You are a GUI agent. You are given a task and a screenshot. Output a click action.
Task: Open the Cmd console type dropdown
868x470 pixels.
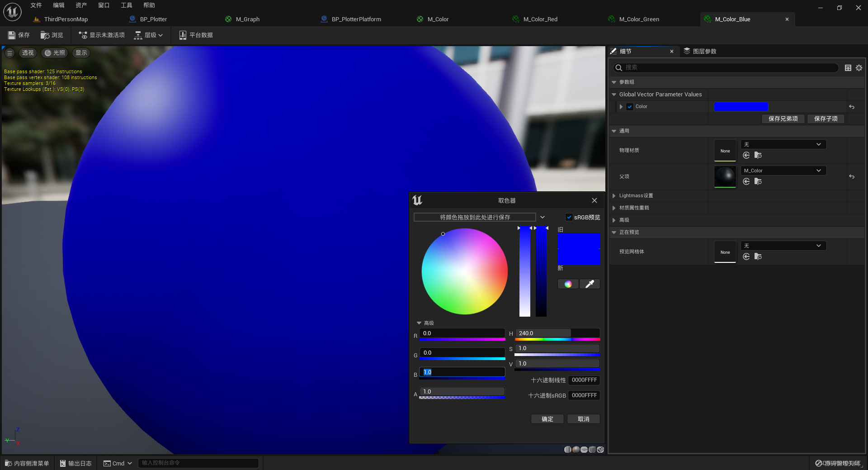tap(118, 463)
